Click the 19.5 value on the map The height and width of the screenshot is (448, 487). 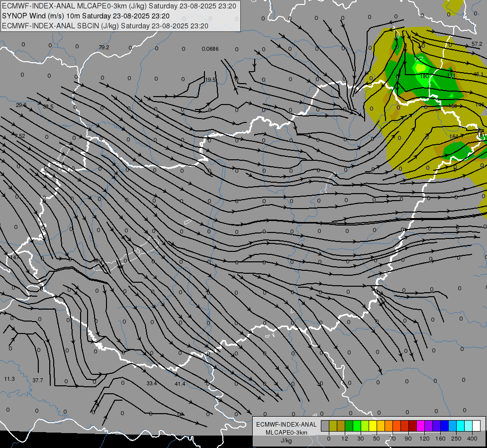tap(210, 80)
